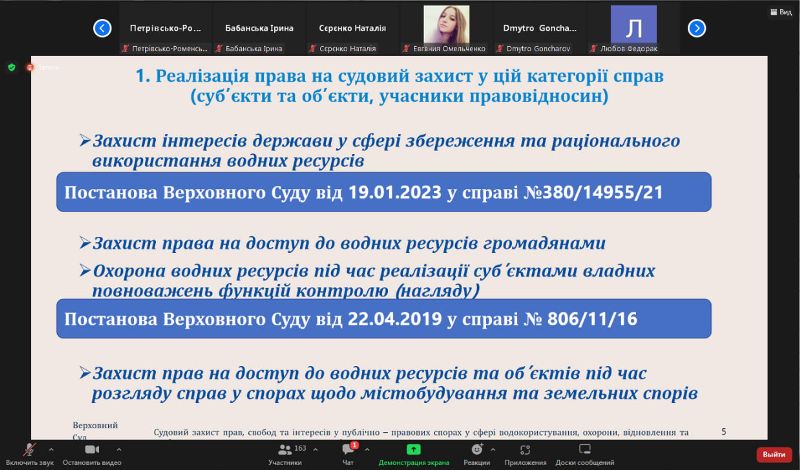The width and height of the screenshot is (800, 470).
Task: Stop camera with Остановить видео
Action: click(92, 454)
